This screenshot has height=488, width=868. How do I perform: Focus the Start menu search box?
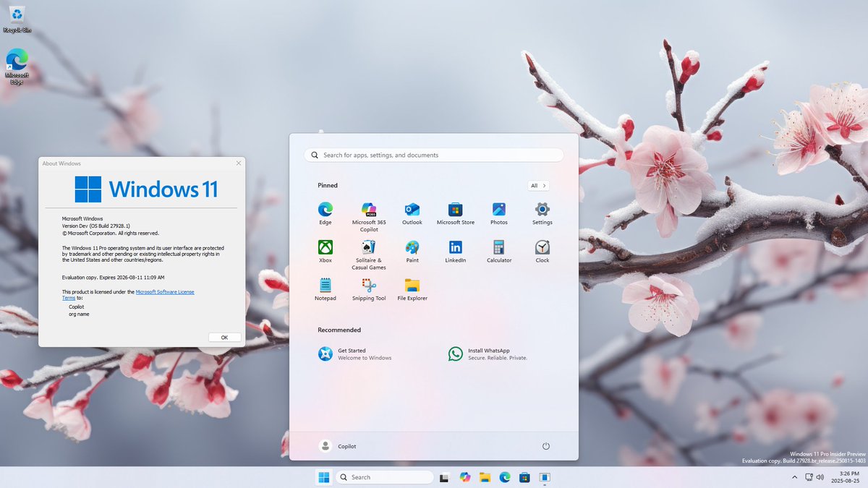tap(434, 155)
